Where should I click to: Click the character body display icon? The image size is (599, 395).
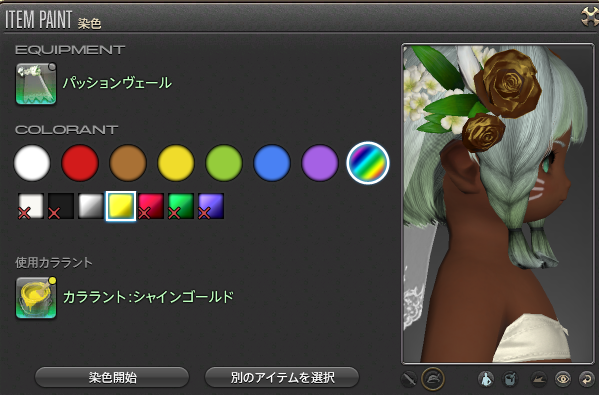[x=486, y=379]
